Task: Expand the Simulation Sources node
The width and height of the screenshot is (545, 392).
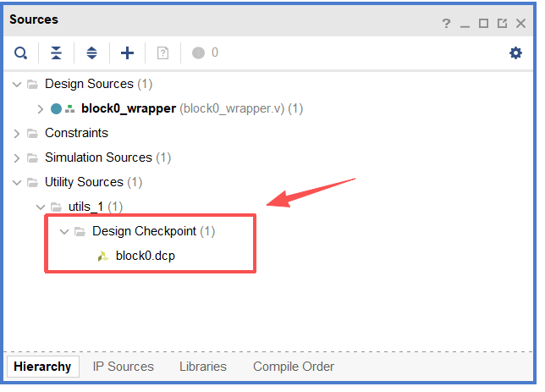Action: pos(17,158)
